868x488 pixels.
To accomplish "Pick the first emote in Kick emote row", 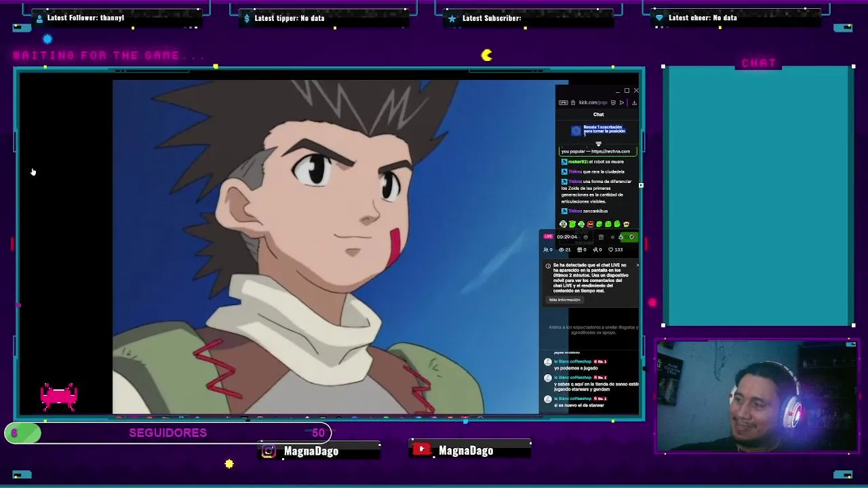I will coord(564,224).
